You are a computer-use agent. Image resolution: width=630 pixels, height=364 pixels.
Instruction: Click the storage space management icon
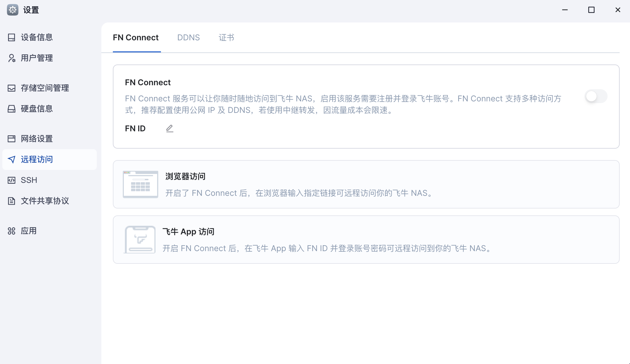tap(12, 88)
